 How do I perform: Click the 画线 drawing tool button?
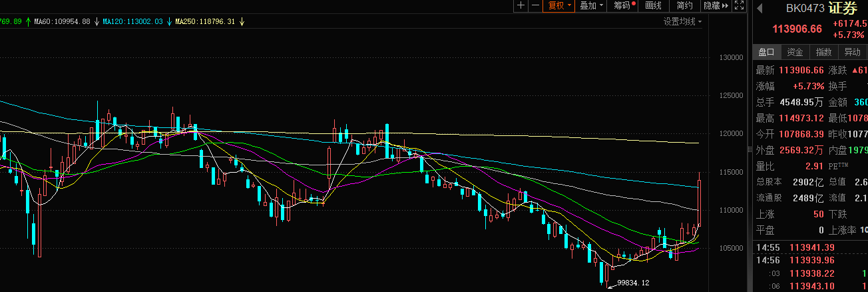pyautogui.click(x=654, y=6)
